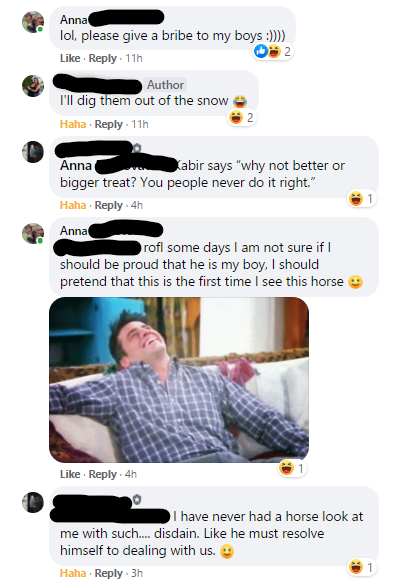
Task: Toggle Haha reaction on snow comment
Action: (x=73, y=124)
